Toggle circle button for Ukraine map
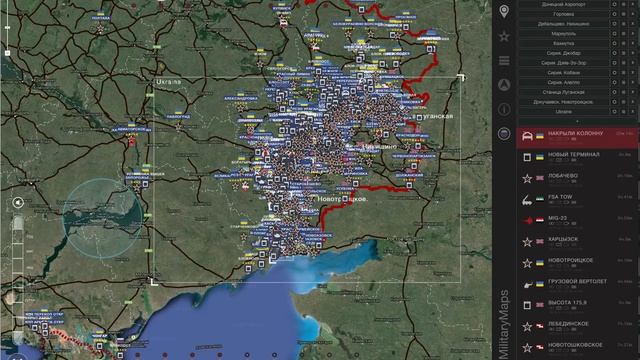This screenshot has height=360, width=640. point(614,111)
